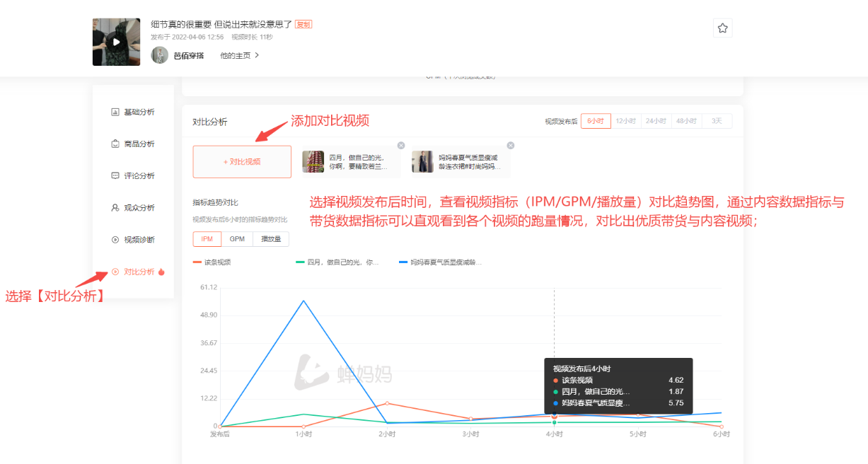Click the 芭佰穿搭 author name
Viewport: 868px width, 464px height.
click(189, 55)
